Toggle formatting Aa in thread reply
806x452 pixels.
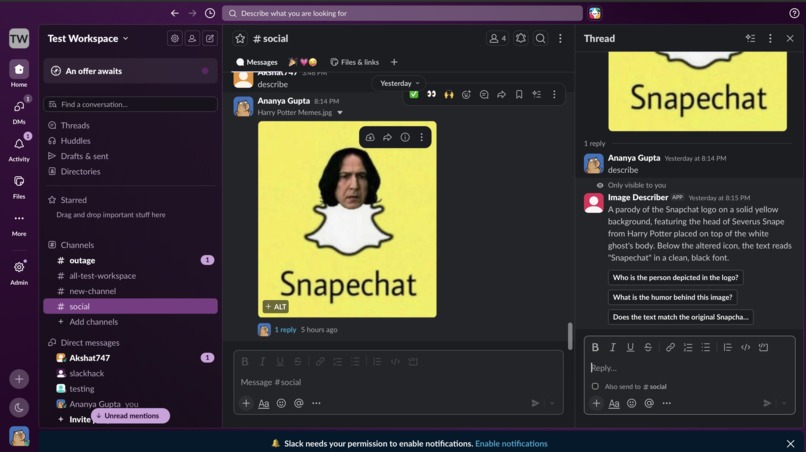614,403
